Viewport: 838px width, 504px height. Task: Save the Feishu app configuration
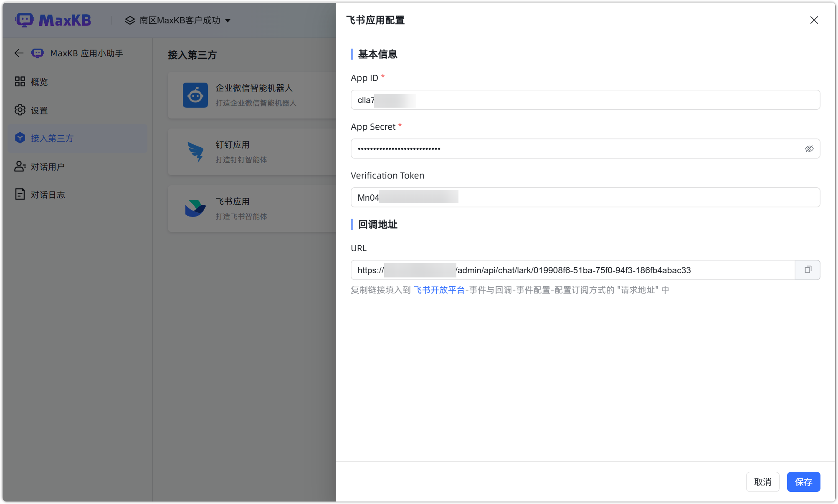(x=803, y=482)
